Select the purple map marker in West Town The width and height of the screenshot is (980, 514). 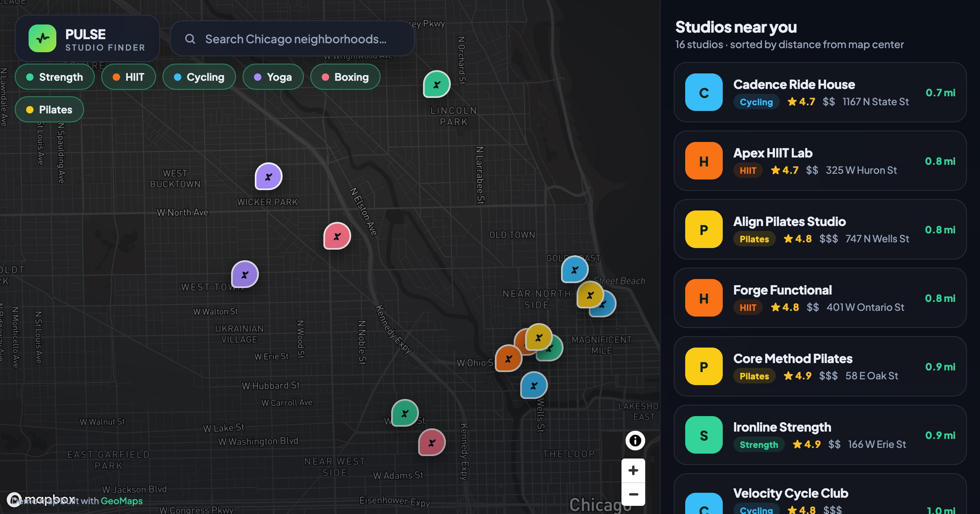pyautogui.click(x=245, y=274)
